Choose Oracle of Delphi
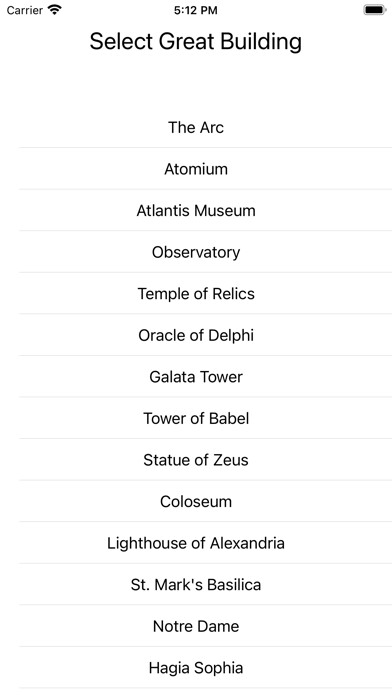The width and height of the screenshot is (392, 696). [x=196, y=335]
